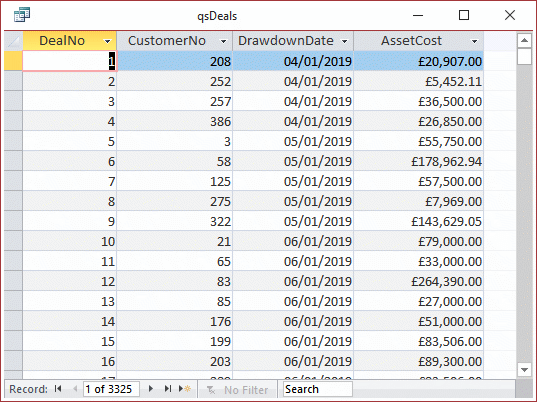The height and width of the screenshot is (402, 537).
Task: Minimize the qsDeals window
Action: [x=418, y=15]
